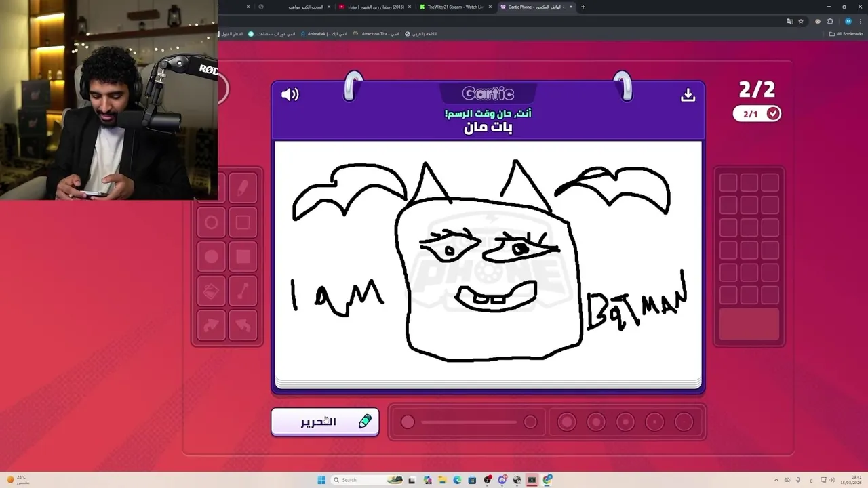Screen dimensions: 868x488
Task: Select the pencil drawing tool
Action: coord(243,189)
